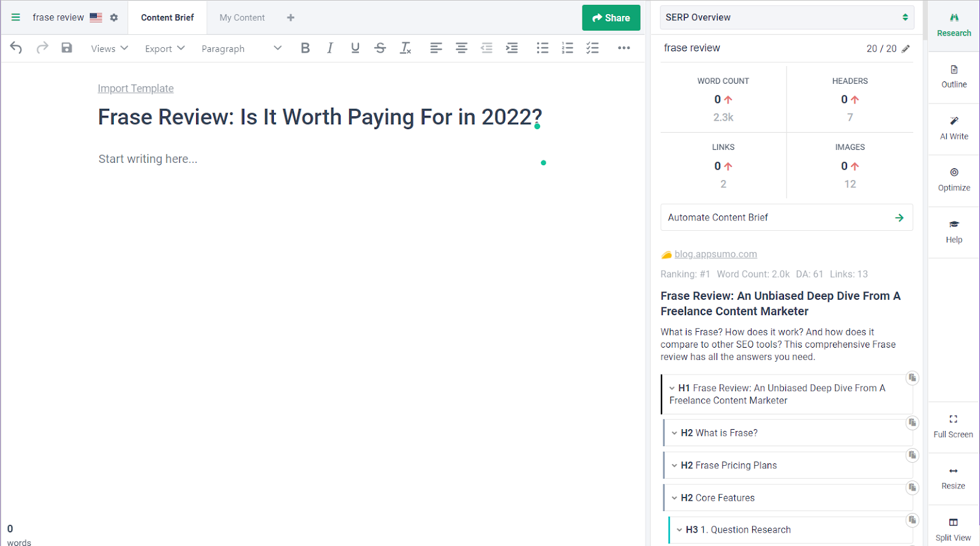Image resolution: width=980 pixels, height=546 pixels.
Task: Click the HEADERS stat
Action: coord(850,99)
